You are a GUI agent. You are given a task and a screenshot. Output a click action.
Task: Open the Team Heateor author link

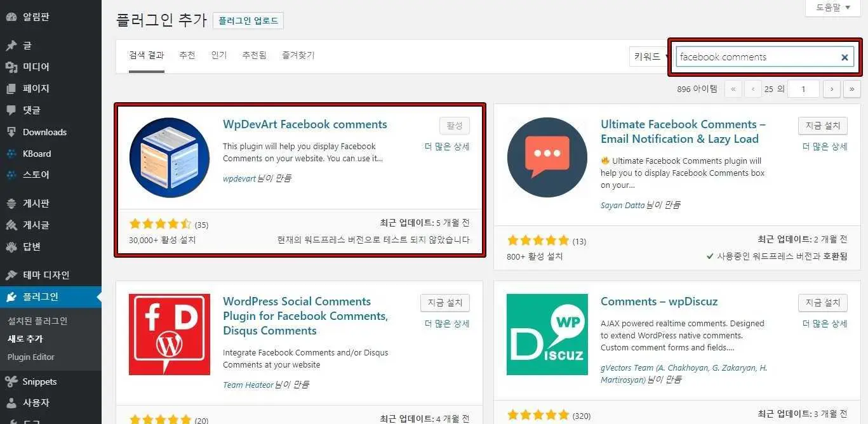[248, 385]
